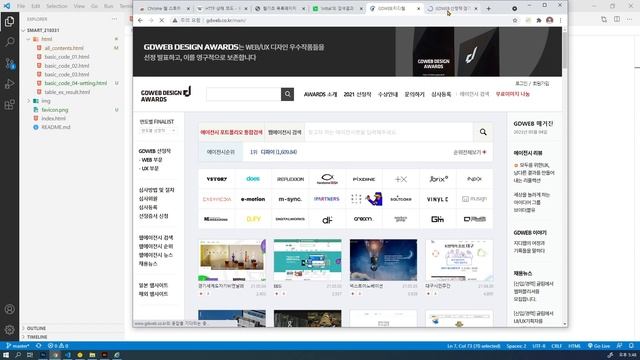
Task: Click the agency name search input field
Action: tap(389, 132)
